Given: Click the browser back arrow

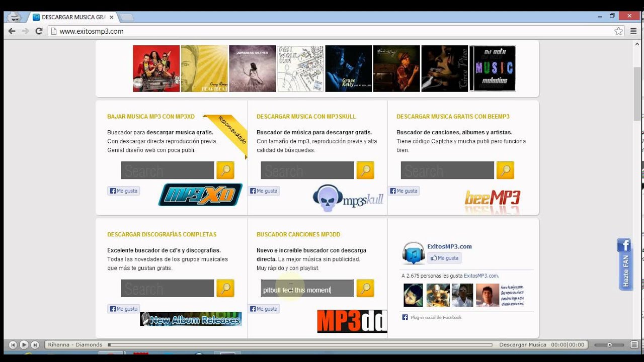Looking at the screenshot, I should (x=12, y=31).
